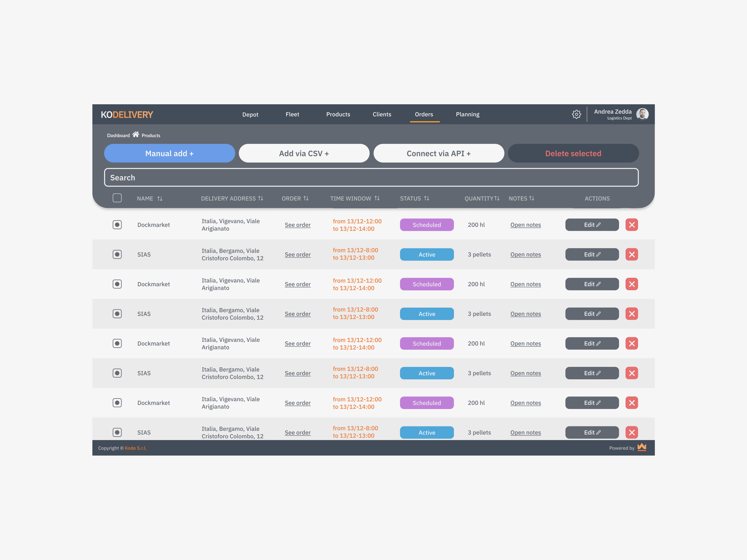This screenshot has width=747, height=560.
Task: Toggle checkbox for fourth Dockmarket row
Action: click(x=117, y=403)
